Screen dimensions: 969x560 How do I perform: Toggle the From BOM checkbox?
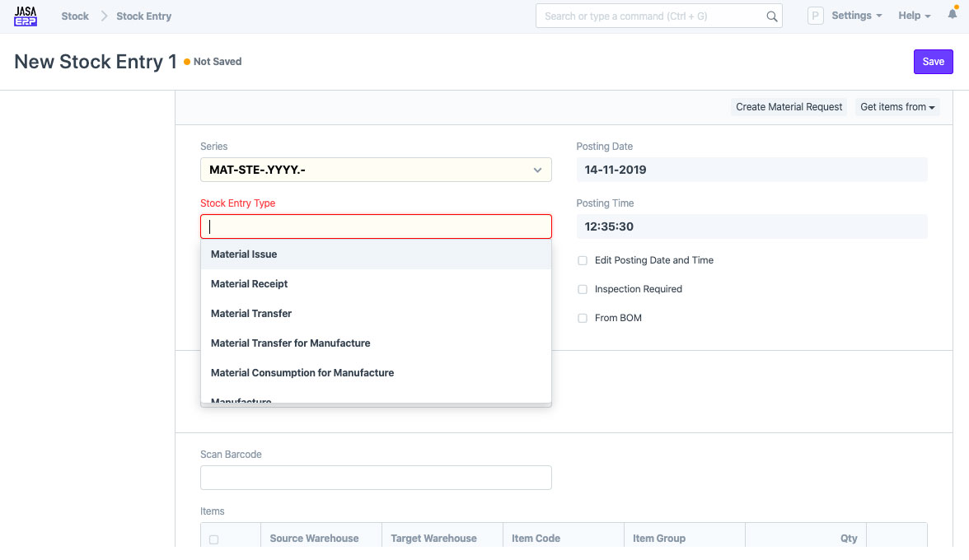click(583, 318)
